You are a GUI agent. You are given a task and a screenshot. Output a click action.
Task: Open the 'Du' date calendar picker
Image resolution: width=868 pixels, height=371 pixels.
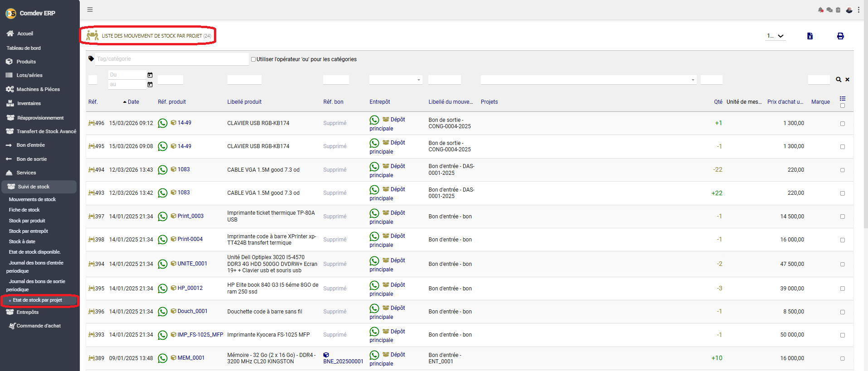click(150, 75)
